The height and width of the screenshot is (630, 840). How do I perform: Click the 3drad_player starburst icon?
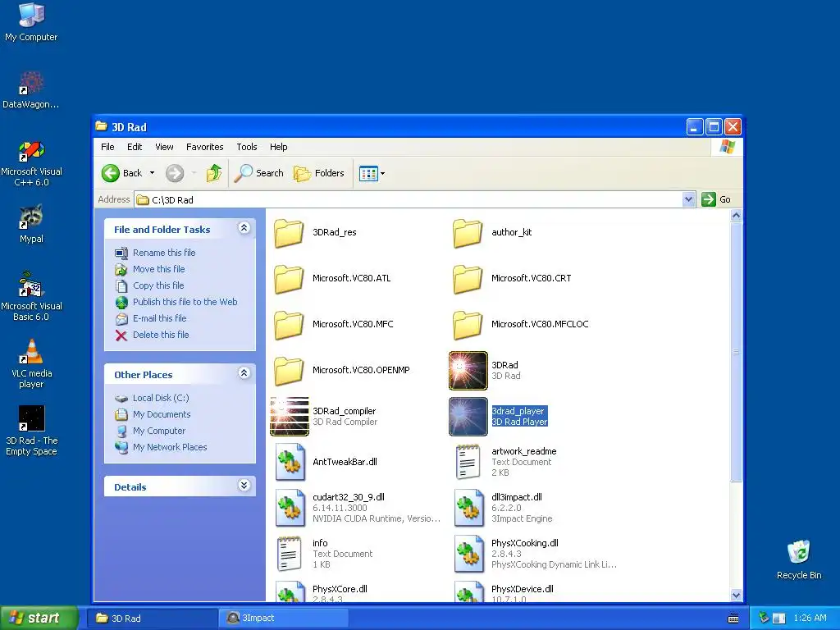point(468,416)
